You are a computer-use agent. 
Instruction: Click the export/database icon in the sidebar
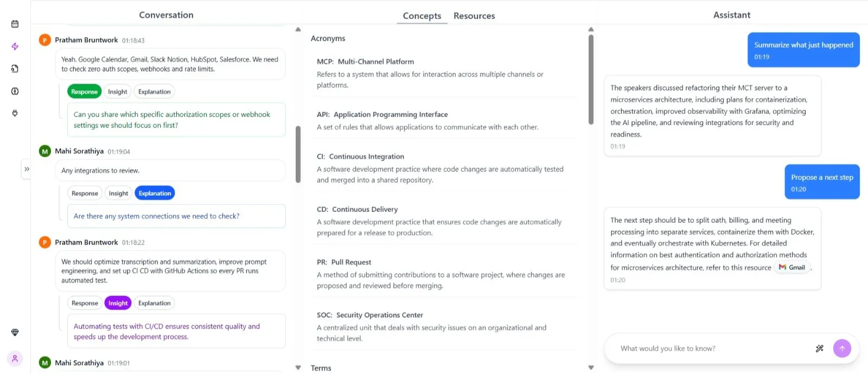coord(15,68)
